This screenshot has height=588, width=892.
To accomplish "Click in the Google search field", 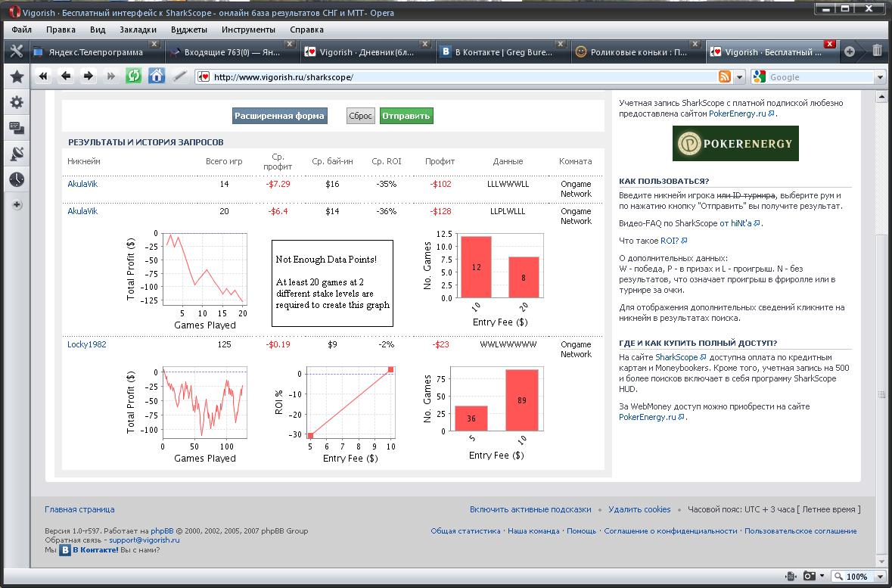I will point(820,77).
